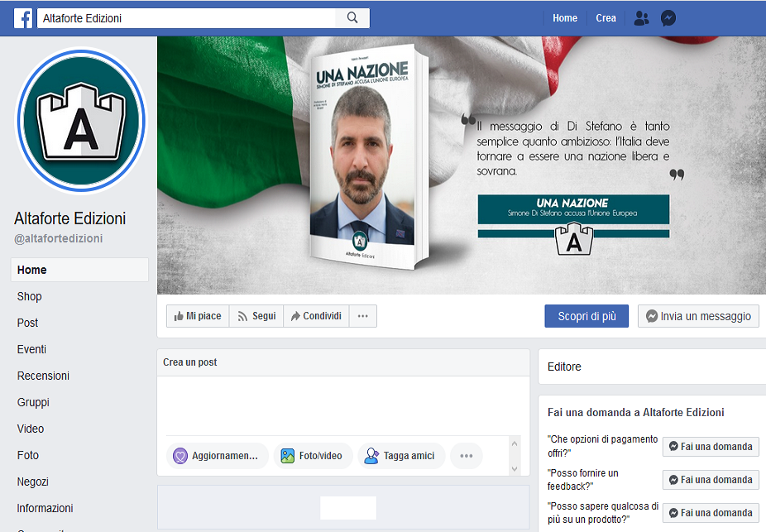Expand the page actions ellipsis next to Condividi
Image resolution: width=766 pixels, height=532 pixels.
(362, 315)
